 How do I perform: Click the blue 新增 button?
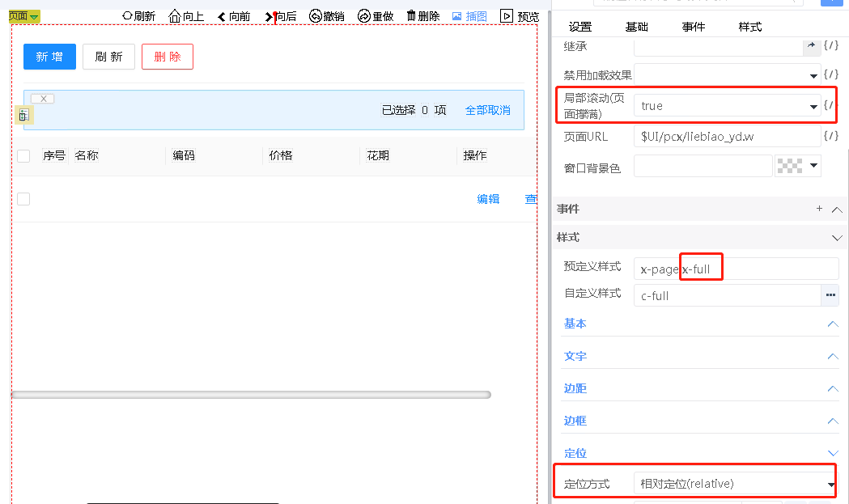(49, 57)
